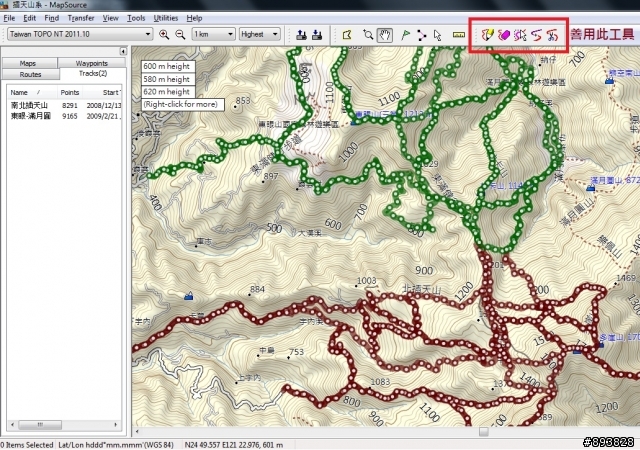This screenshot has width=640, height=450.
Task: Click the (Right-click for more) tooltip
Action: 182,105
